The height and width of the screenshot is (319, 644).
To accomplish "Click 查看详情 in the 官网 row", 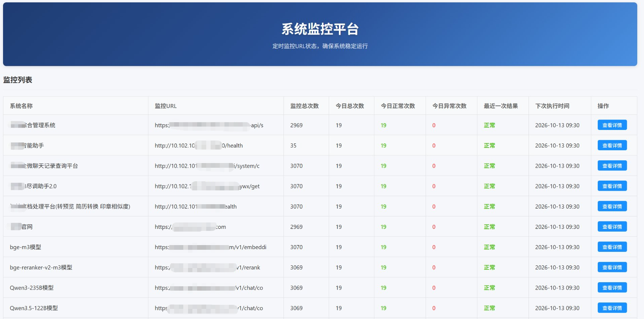I will (612, 227).
